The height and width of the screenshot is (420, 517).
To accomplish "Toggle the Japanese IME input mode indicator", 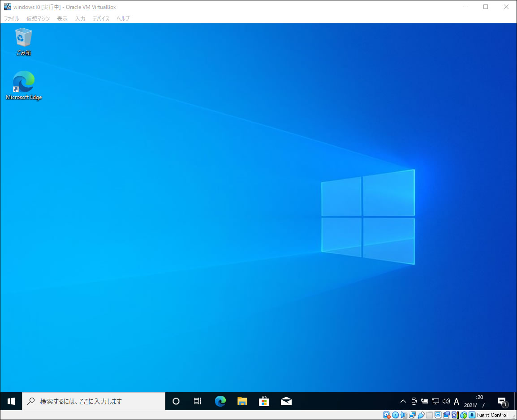I will pos(456,401).
